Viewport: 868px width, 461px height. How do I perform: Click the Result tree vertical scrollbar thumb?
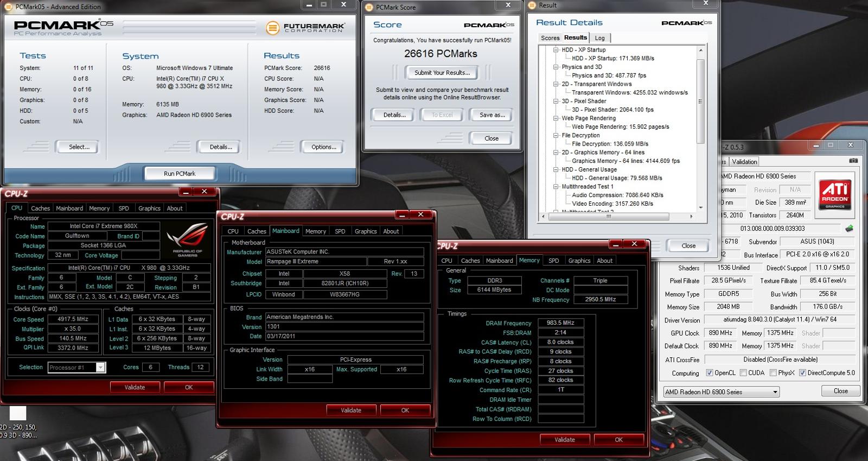[x=700, y=102]
